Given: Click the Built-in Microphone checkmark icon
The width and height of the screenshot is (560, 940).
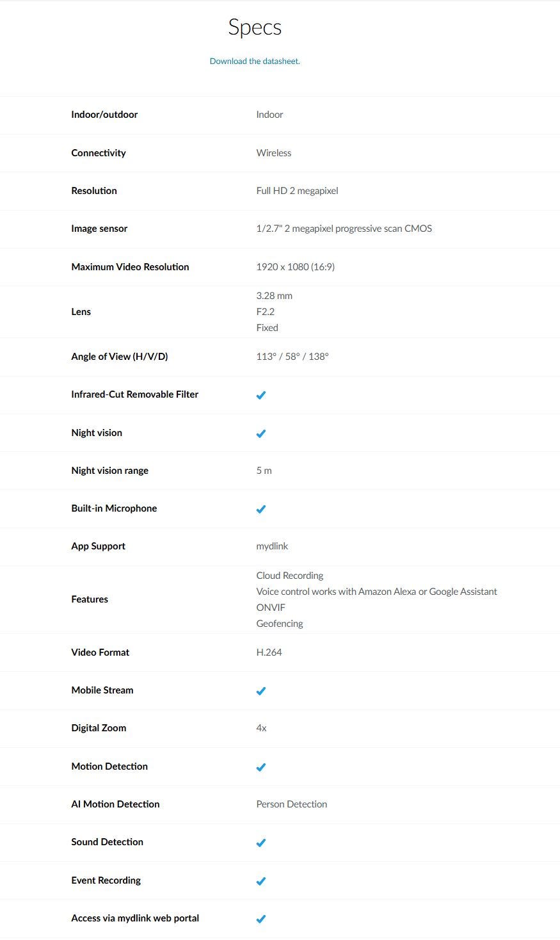Looking at the screenshot, I should coord(260,509).
